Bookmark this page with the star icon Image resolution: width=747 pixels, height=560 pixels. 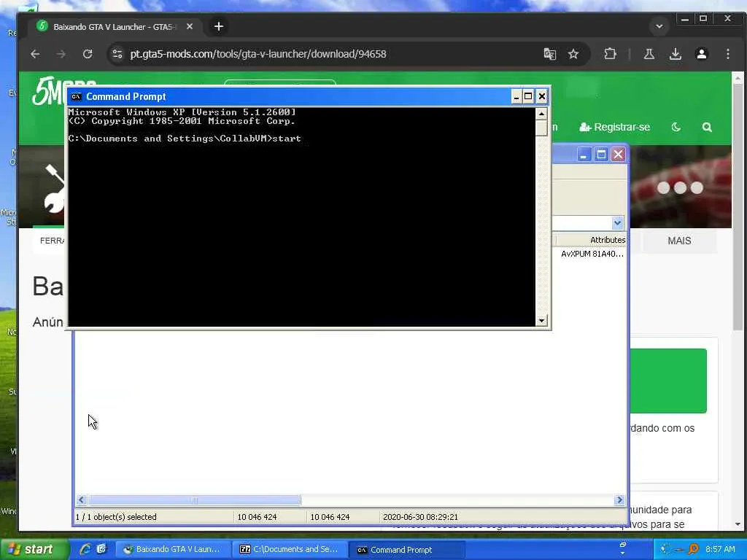click(573, 54)
